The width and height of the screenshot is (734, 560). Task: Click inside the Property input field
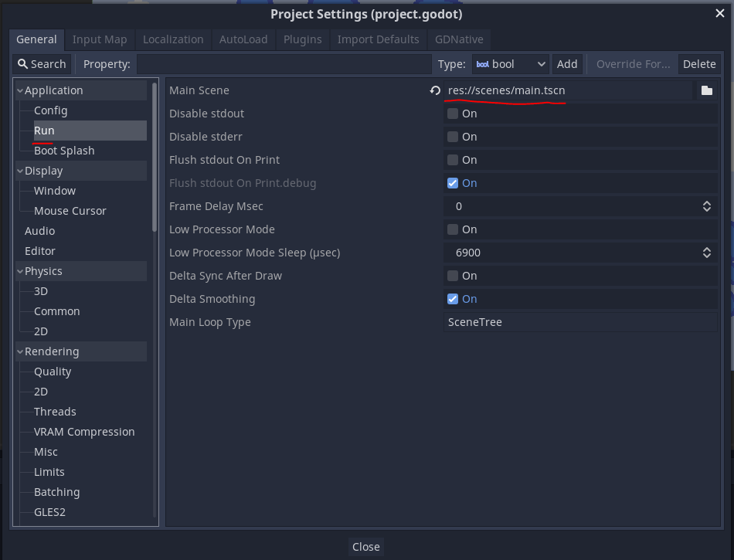coord(286,64)
